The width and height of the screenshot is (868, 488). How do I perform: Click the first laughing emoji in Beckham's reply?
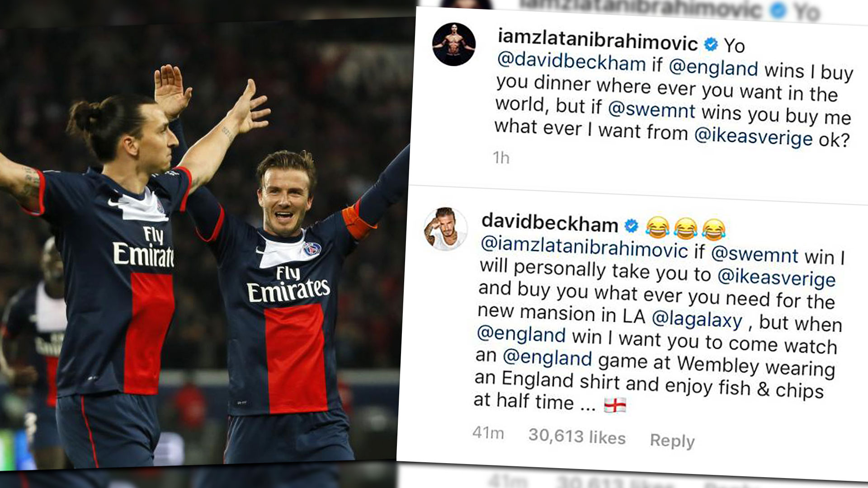tap(657, 227)
